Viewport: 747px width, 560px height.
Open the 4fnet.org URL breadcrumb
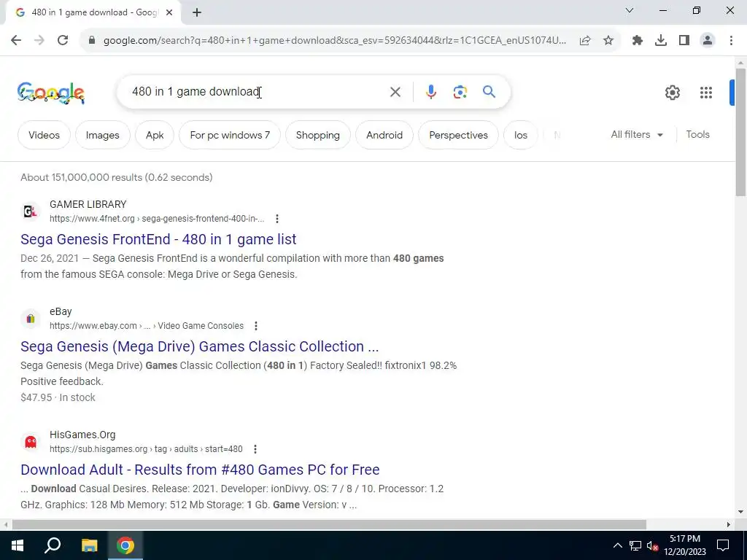(157, 219)
